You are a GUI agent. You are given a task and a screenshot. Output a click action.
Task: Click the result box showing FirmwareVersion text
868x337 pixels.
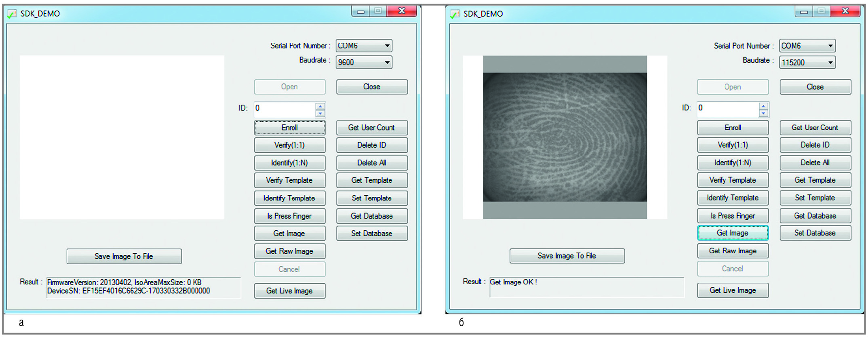[143, 287]
